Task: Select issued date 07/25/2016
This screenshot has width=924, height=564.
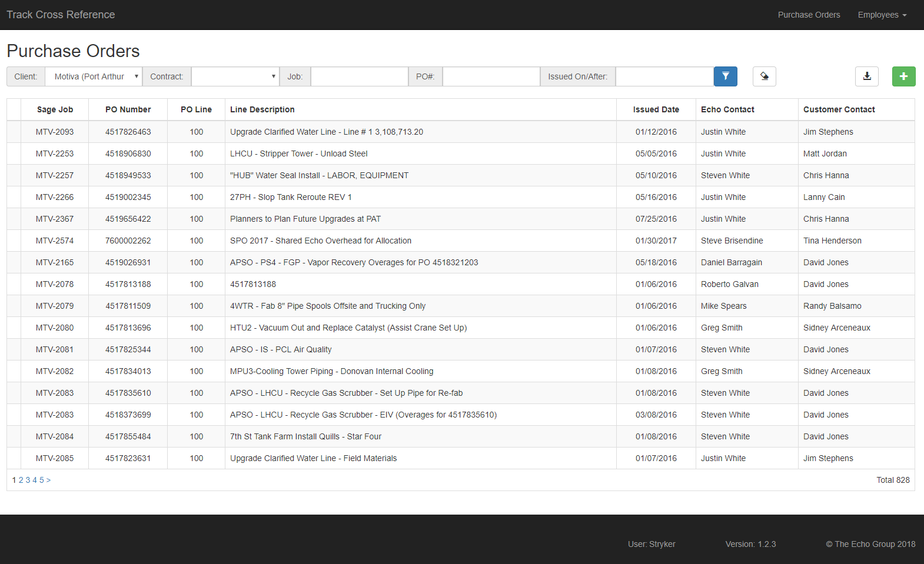Action: coord(656,219)
